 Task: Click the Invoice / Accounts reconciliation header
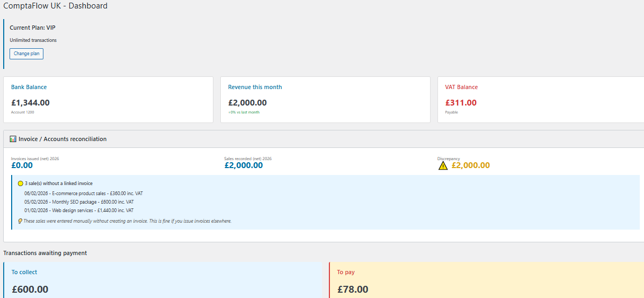pos(62,139)
